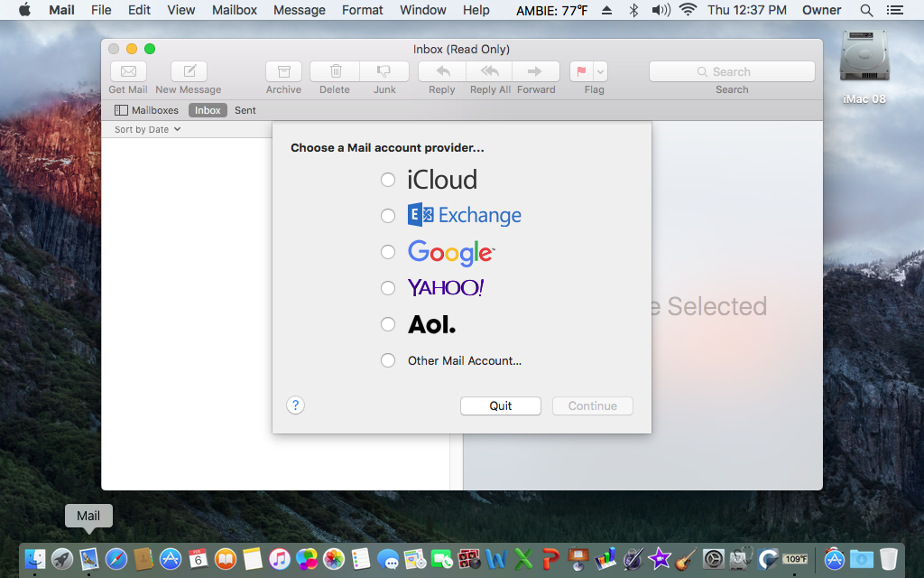The width and height of the screenshot is (924, 578).
Task: Open the Owner user menu
Action: (x=821, y=10)
